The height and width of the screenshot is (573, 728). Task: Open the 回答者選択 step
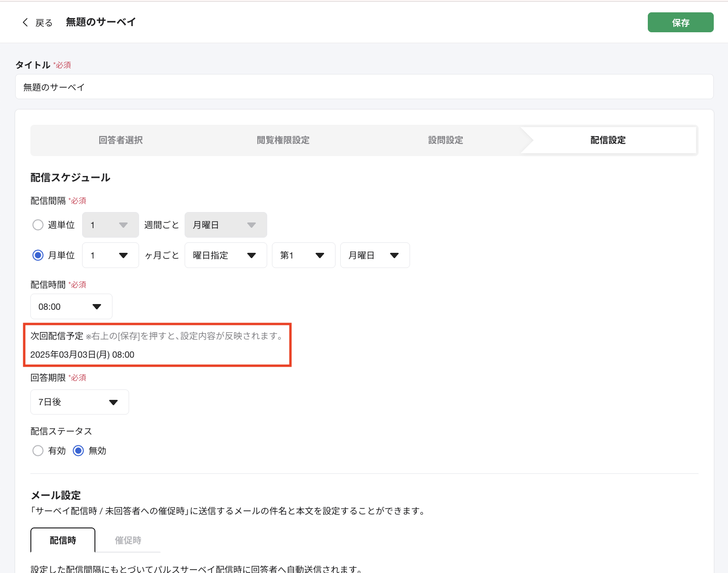point(121,140)
